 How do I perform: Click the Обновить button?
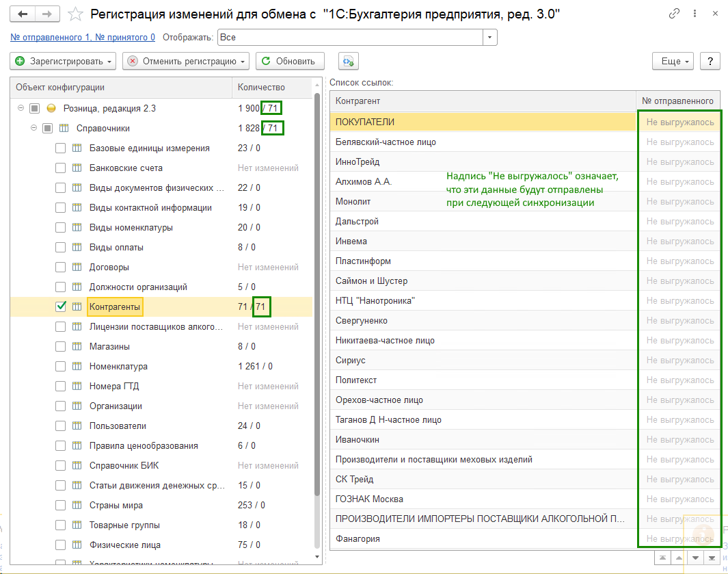coord(290,62)
